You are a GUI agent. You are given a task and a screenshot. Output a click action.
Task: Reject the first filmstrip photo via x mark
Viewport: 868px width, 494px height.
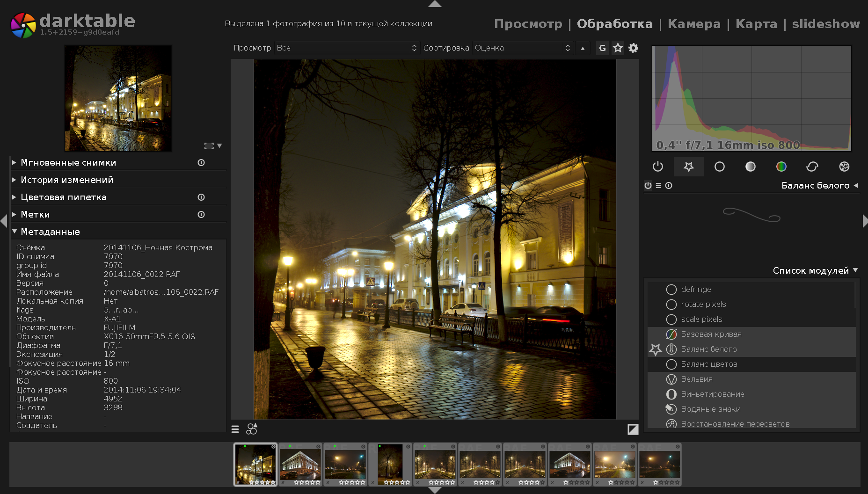238,482
